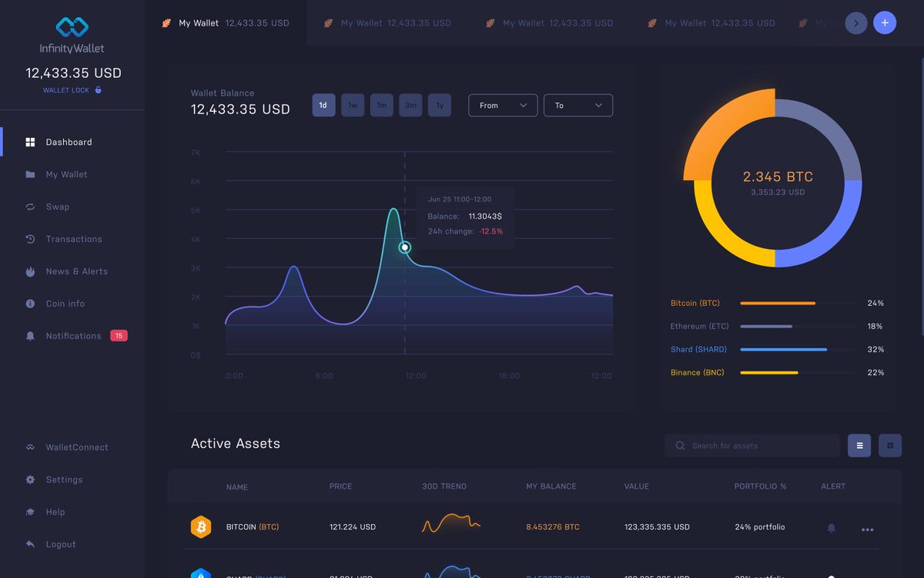Viewport: 924px width, 578px height.
Task: Click the Binance (BNC) allocation bar
Action: (797, 373)
